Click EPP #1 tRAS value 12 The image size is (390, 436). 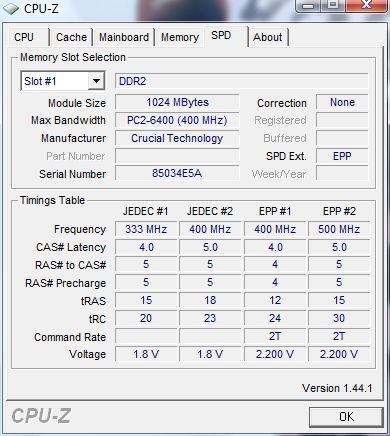(x=275, y=300)
